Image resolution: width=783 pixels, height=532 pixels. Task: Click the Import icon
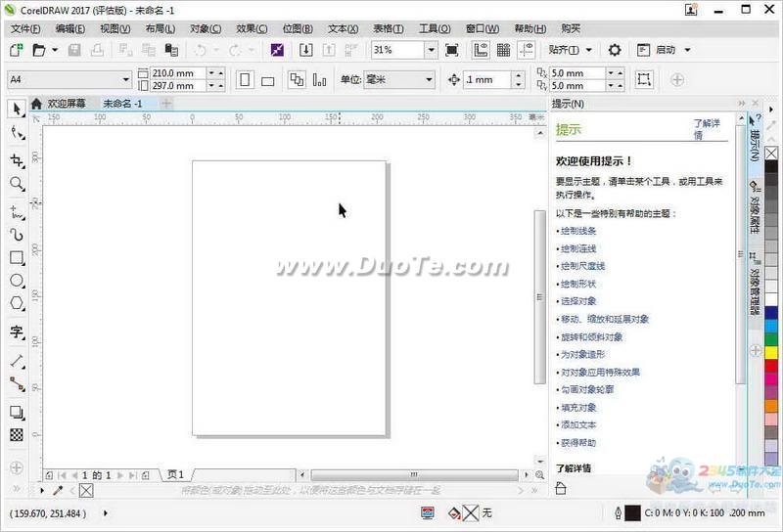pos(306,50)
